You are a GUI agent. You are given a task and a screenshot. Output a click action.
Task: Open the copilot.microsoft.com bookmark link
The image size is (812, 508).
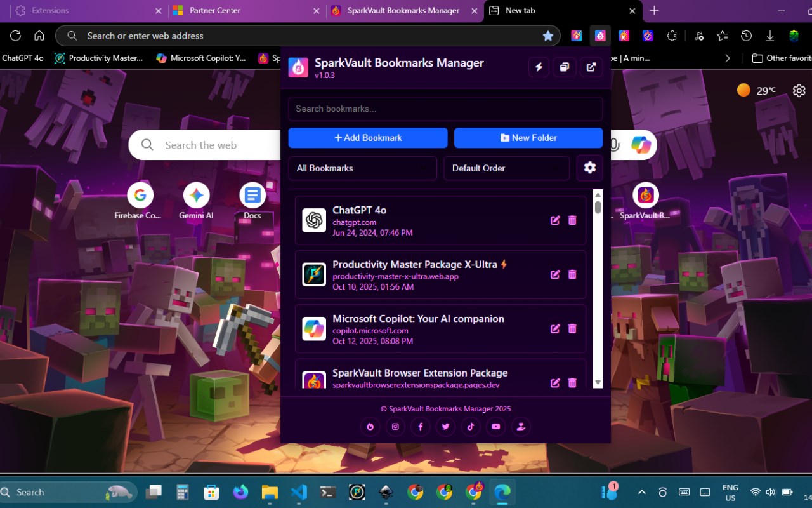[370, 330]
